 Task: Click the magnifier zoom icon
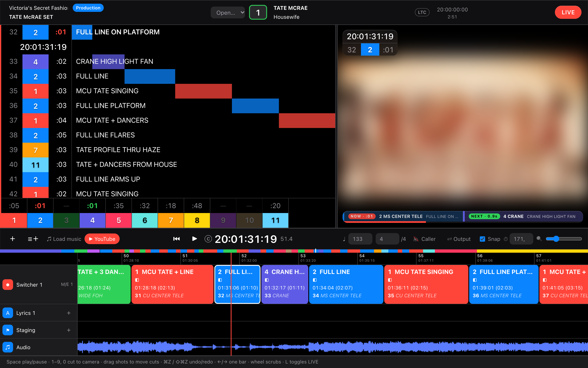tap(539, 239)
